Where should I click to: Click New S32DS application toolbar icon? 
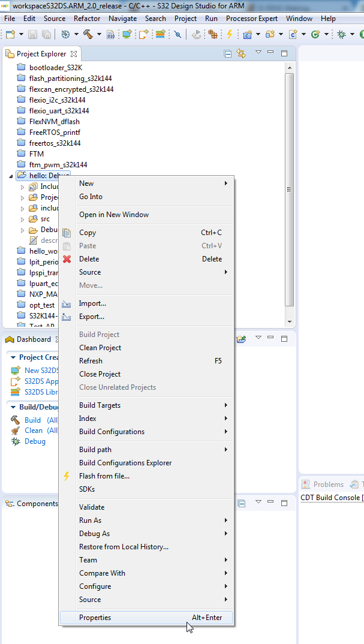point(143,34)
